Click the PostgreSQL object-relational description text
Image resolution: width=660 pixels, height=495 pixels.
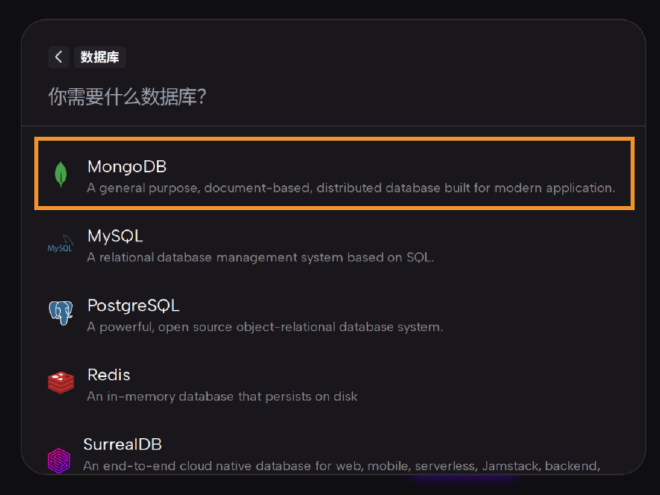click(x=264, y=326)
